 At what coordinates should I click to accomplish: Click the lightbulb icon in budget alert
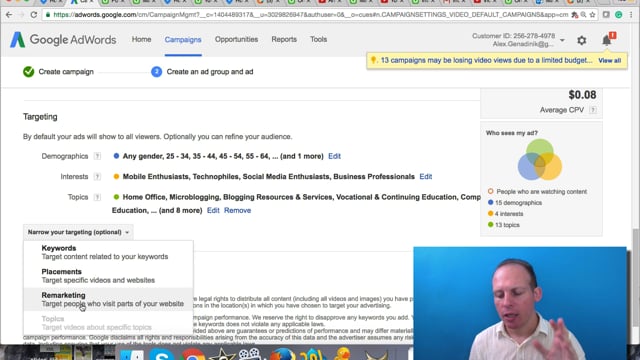pos(373,60)
